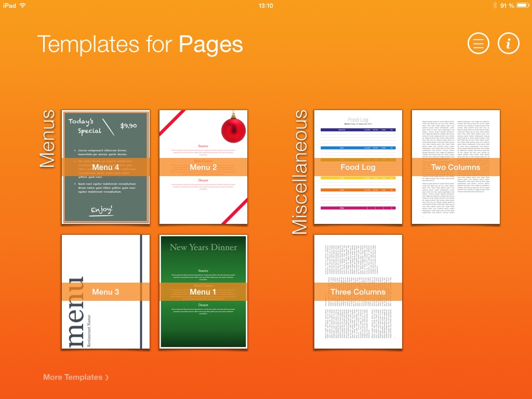Tap the red ornament on Menu 2
The height and width of the screenshot is (399, 532).
click(x=233, y=129)
